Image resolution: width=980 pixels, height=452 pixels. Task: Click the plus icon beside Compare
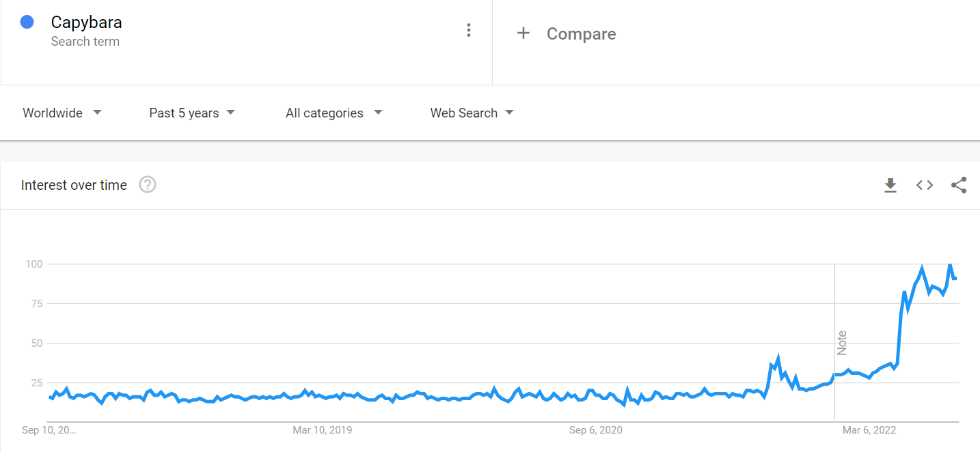pos(523,33)
